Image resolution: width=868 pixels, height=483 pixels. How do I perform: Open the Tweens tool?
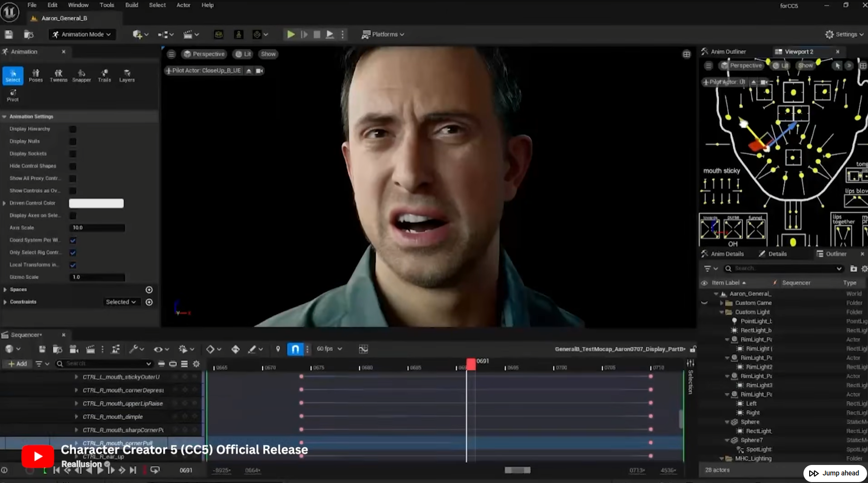(58, 75)
